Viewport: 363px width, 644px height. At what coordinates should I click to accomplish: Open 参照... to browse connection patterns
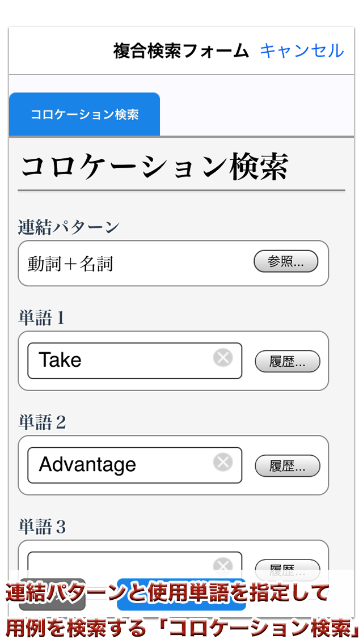tap(285, 261)
